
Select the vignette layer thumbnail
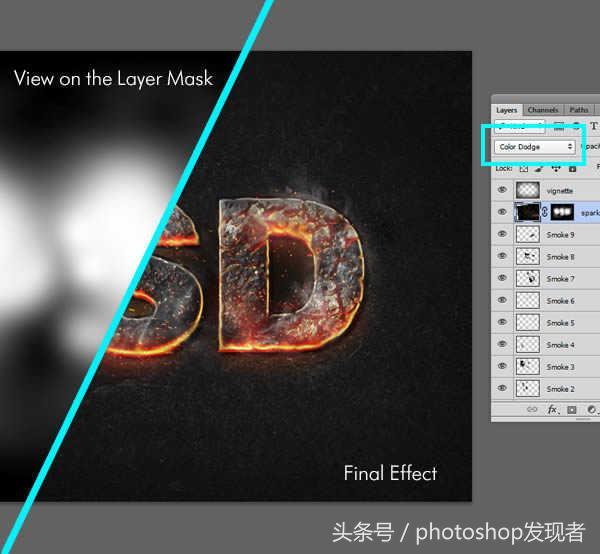(528, 190)
